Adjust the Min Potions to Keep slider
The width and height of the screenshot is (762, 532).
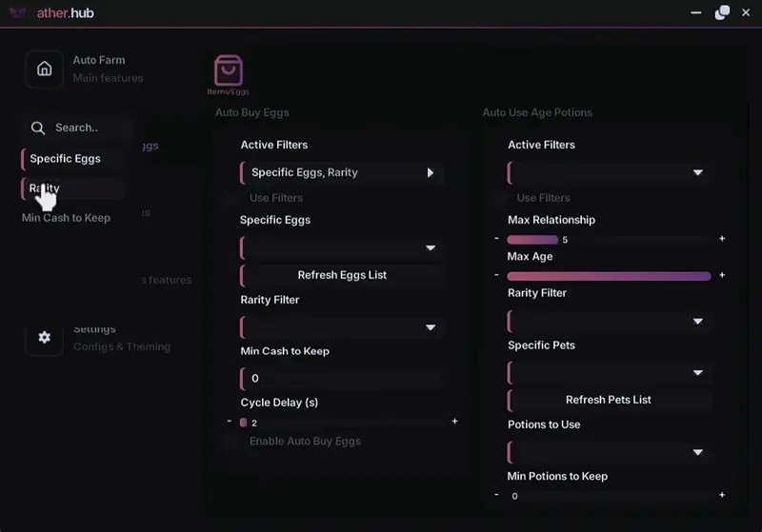[x=610, y=496]
